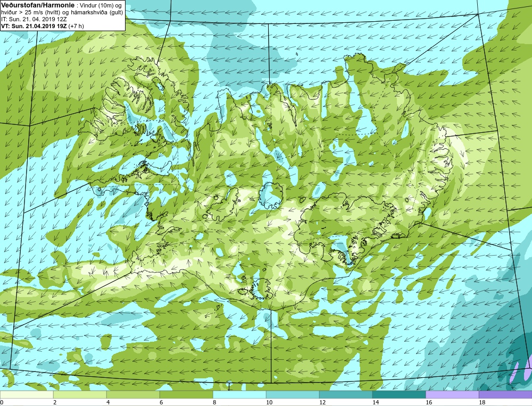Click the 0–2 m/s pale yellow legend swatch
532x406 pixels.
pyautogui.click(x=27, y=395)
